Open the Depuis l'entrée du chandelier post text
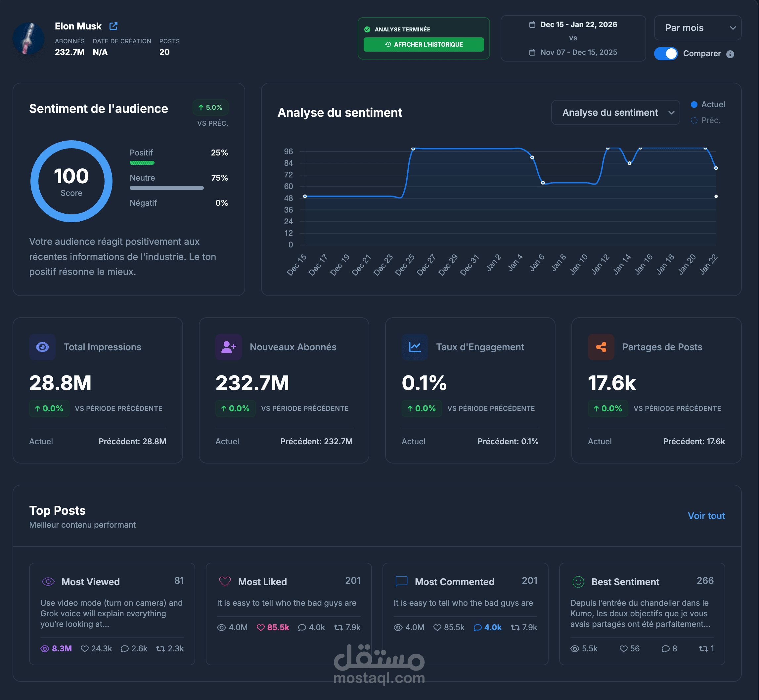 (x=640, y=613)
